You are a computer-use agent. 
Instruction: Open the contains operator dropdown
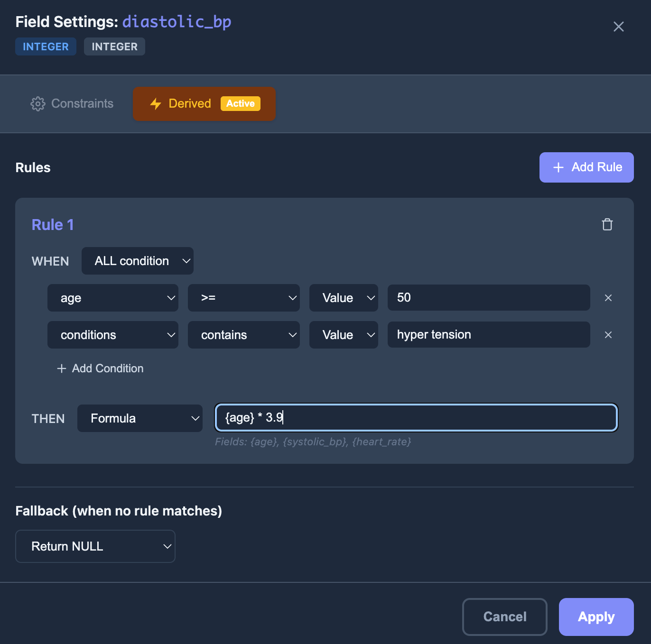click(x=243, y=335)
